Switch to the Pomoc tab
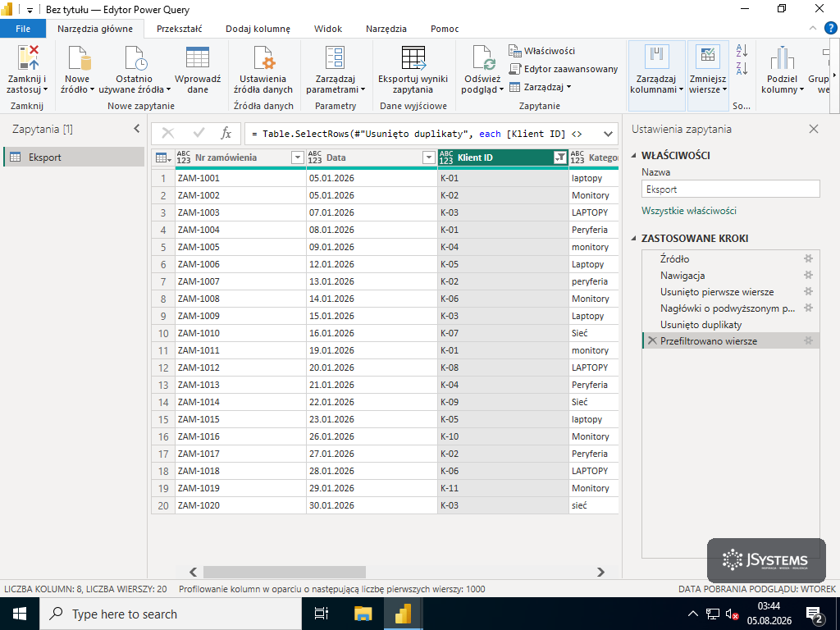 coord(445,29)
